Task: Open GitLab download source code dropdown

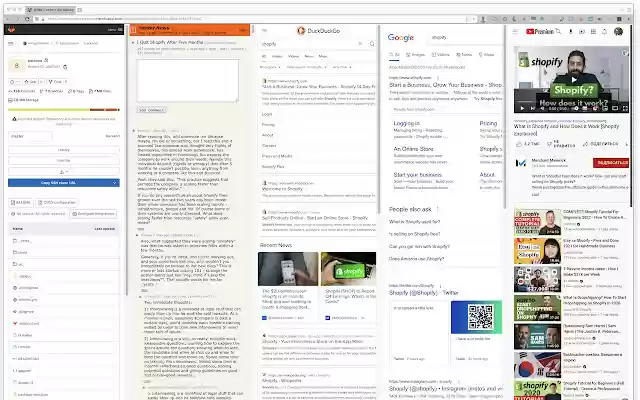Action: pos(64,172)
